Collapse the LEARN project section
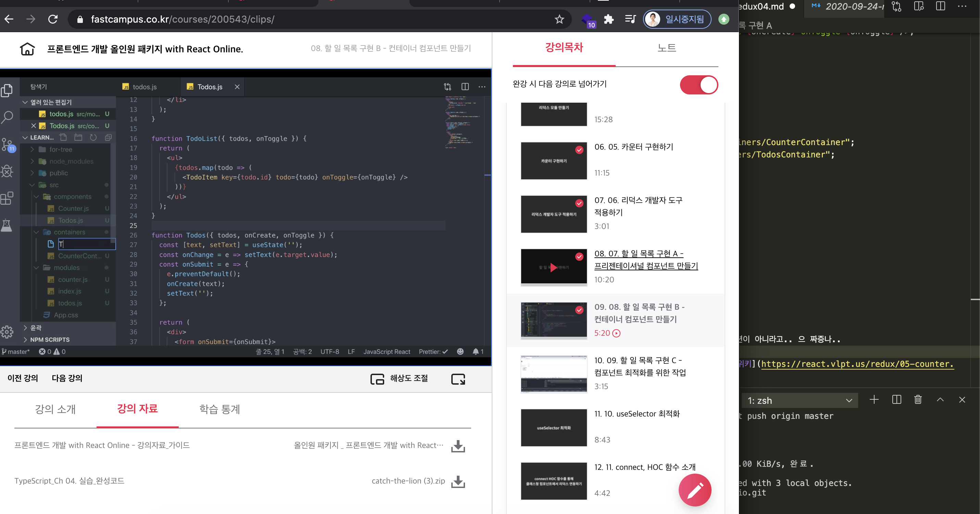The height and width of the screenshot is (514, 980). (25, 137)
